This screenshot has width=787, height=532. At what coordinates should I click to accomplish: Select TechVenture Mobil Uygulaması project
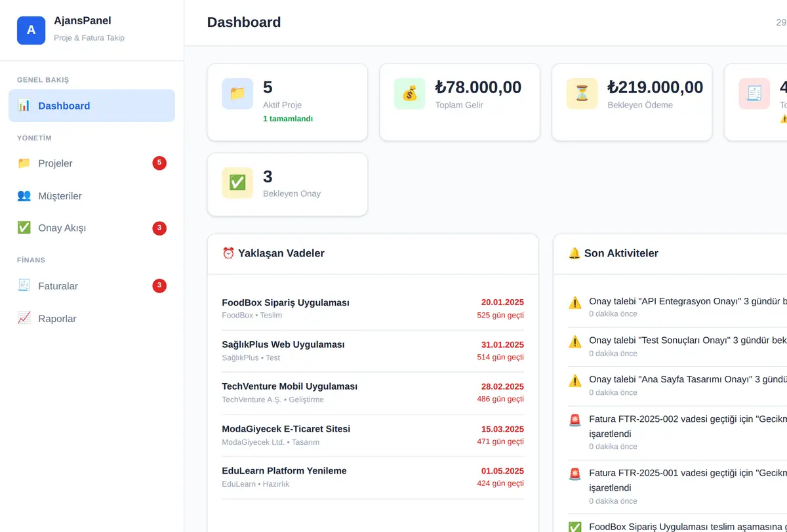(x=373, y=393)
